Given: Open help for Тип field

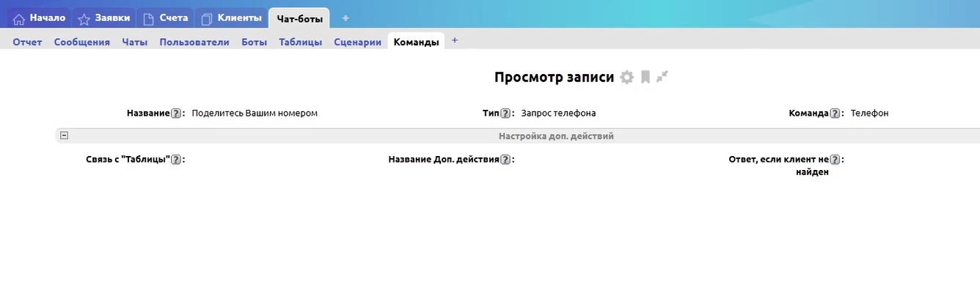Looking at the screenshot, I should tap(505, 114).
